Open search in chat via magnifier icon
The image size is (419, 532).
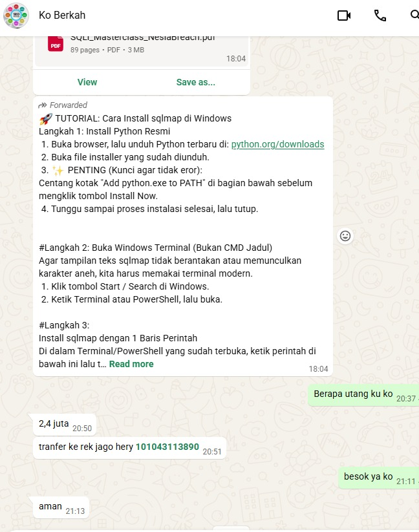tap(414, 15)
